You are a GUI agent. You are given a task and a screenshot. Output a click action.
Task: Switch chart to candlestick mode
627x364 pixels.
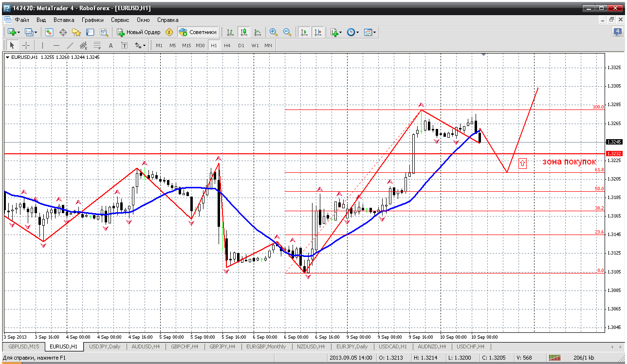243,32
